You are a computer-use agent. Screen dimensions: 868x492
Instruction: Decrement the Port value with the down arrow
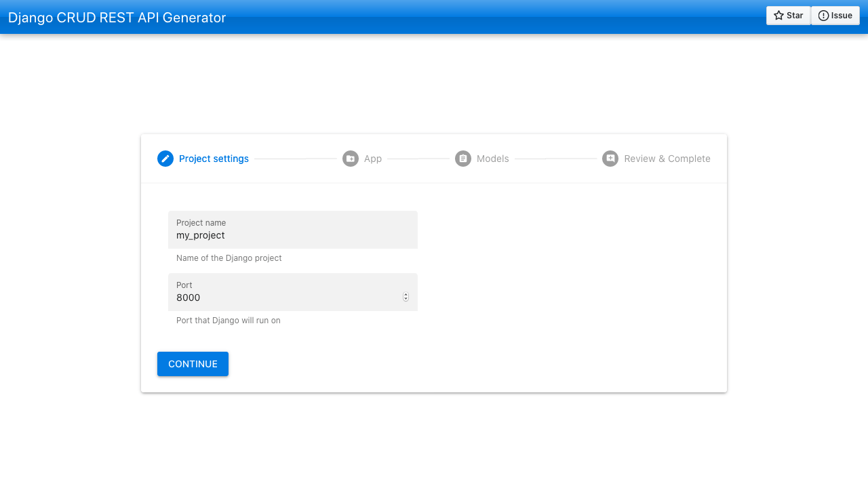tap(406, 299)
